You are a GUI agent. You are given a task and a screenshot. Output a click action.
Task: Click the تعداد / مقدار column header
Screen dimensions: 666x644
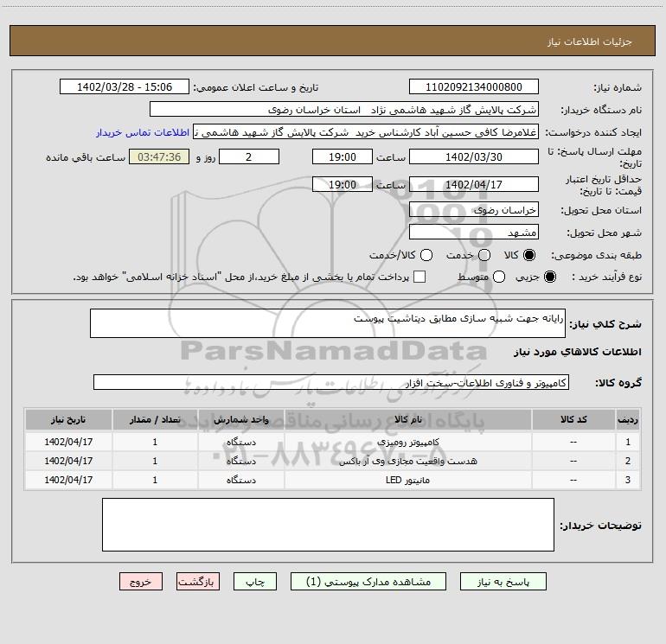[x=155, y=419]
